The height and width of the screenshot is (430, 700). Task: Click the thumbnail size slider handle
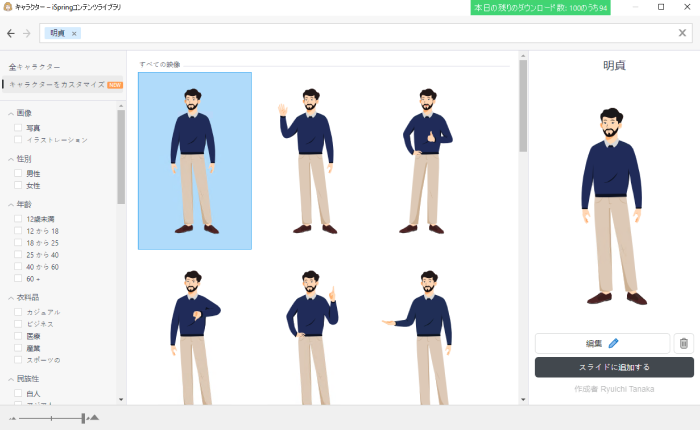83,418
